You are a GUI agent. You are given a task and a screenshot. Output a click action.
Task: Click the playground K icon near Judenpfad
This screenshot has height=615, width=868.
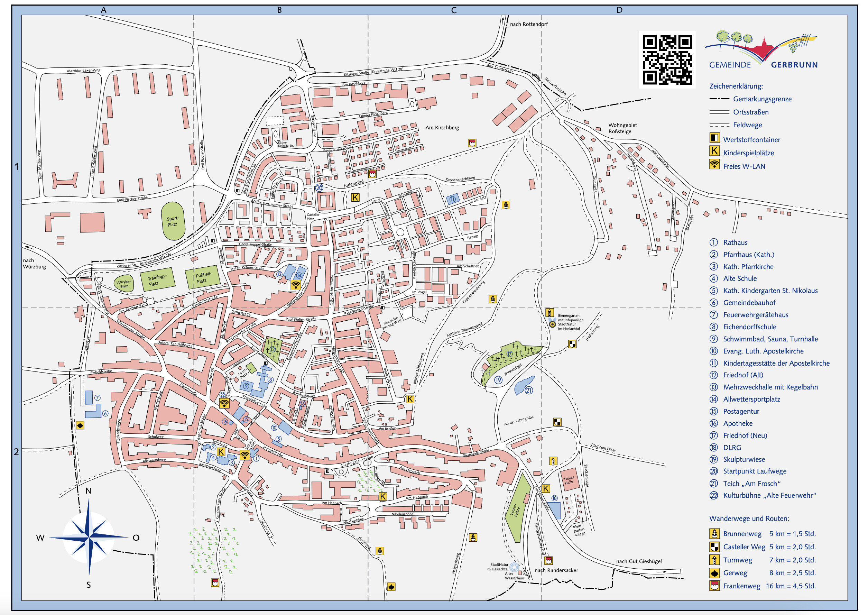point(355,197)
